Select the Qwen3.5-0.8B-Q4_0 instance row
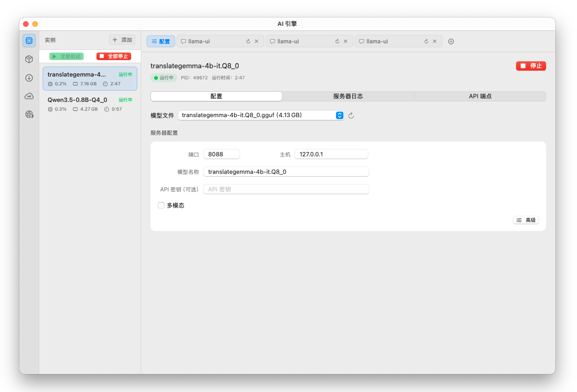This screenshot has width=577, height=392. pos(90,104)
